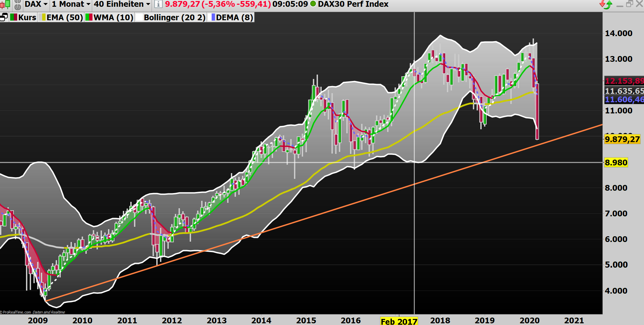
Task: Click the highlighted Feb 2017 axis label
Action: (399, 321)
